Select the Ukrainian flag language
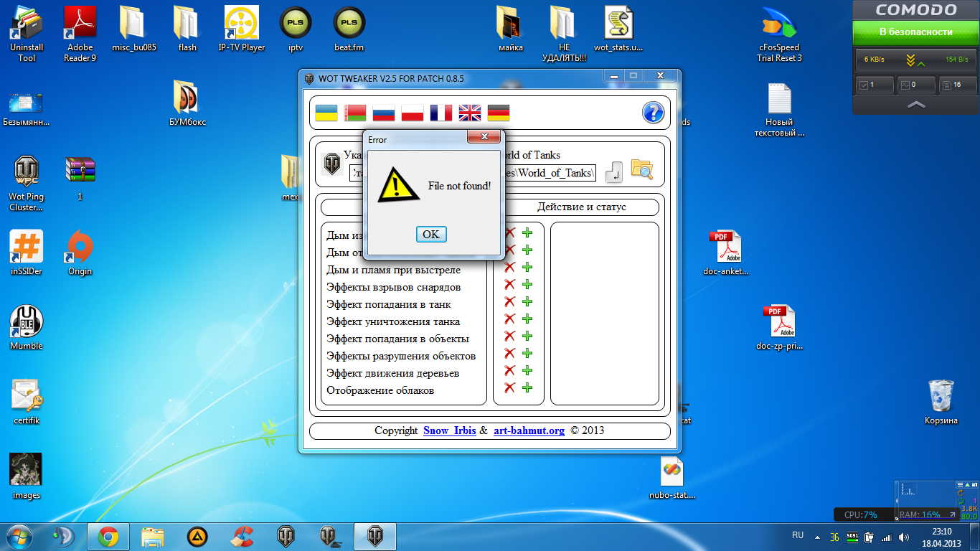Viewport: 980px width, 551px height. 326,113
